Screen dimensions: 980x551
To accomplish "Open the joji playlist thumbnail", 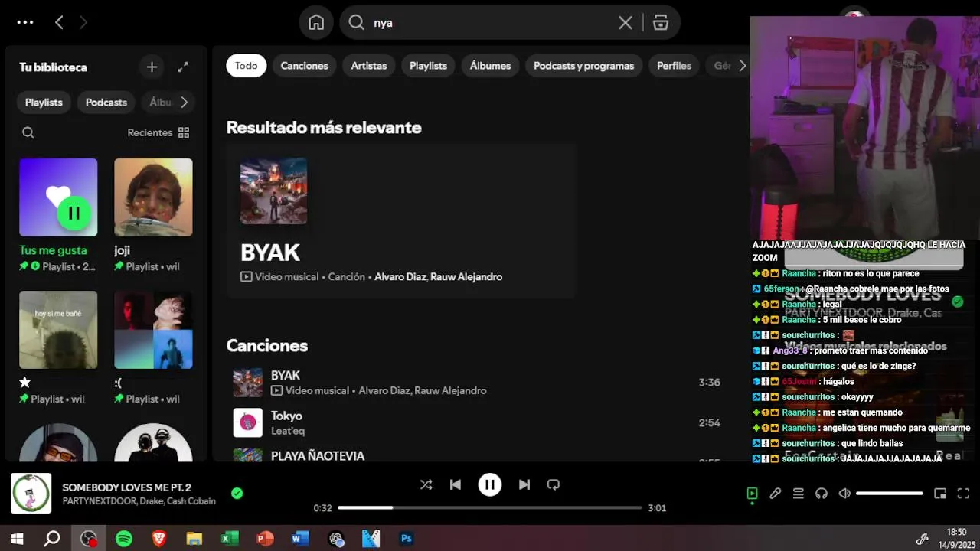I will click(153, 197).
